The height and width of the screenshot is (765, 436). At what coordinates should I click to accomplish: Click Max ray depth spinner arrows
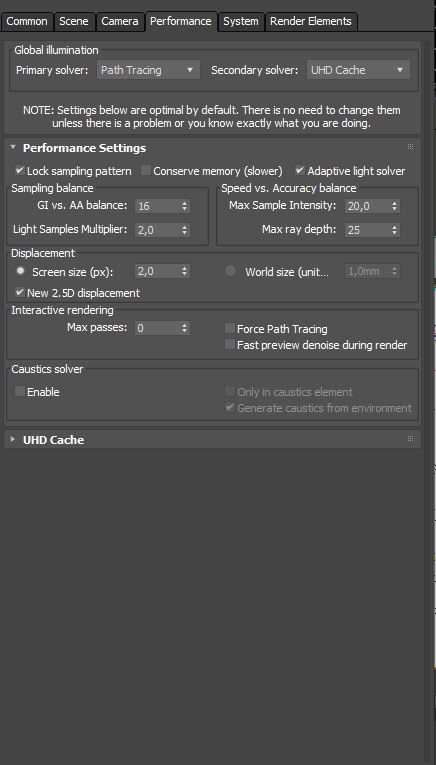click(x=394, y=230)
